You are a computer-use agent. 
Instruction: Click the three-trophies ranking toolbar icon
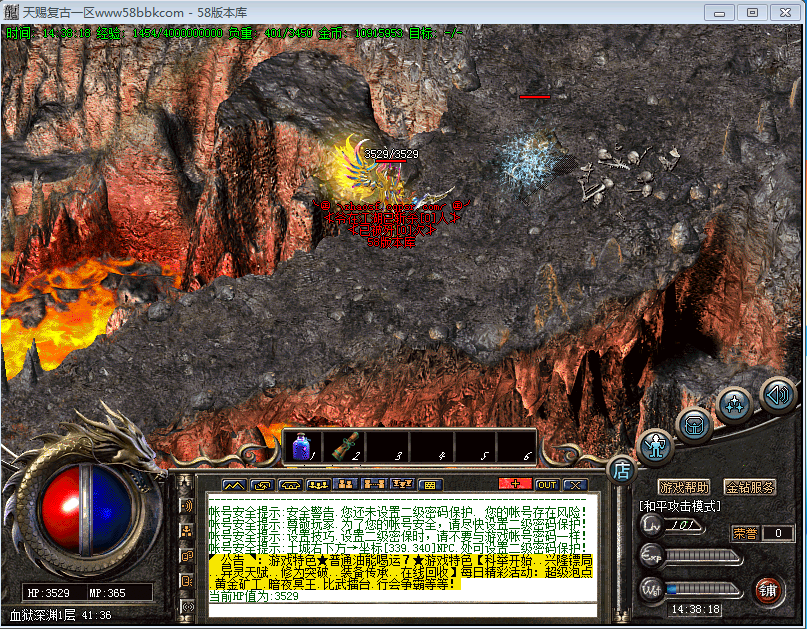[x=402, y=485]
